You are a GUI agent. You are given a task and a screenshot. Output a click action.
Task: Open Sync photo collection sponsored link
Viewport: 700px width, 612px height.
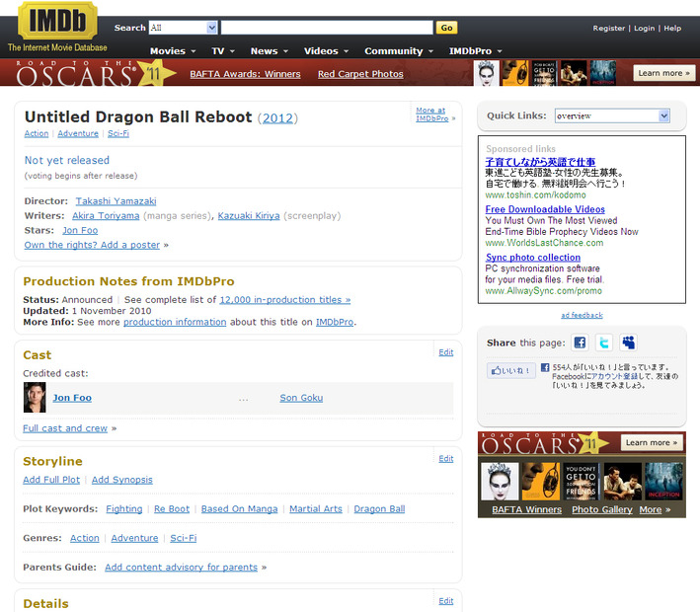[x=533, y=258]
